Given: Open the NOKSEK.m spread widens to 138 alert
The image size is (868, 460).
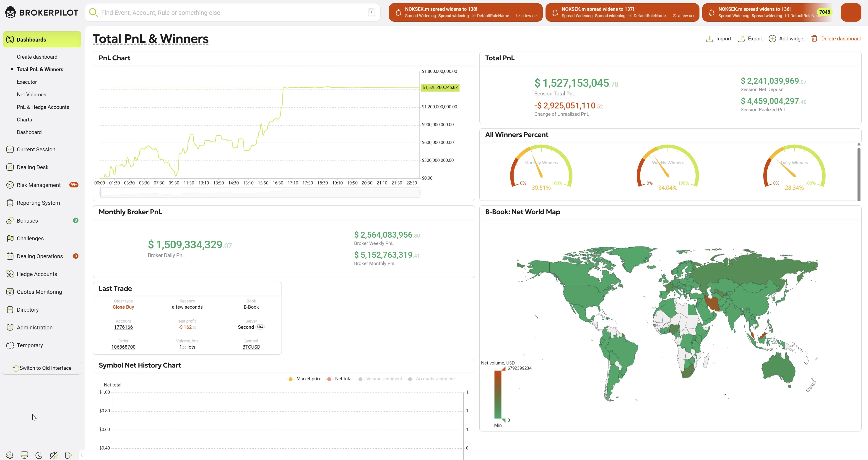Looking at the screenshot, I should (465, 13).
